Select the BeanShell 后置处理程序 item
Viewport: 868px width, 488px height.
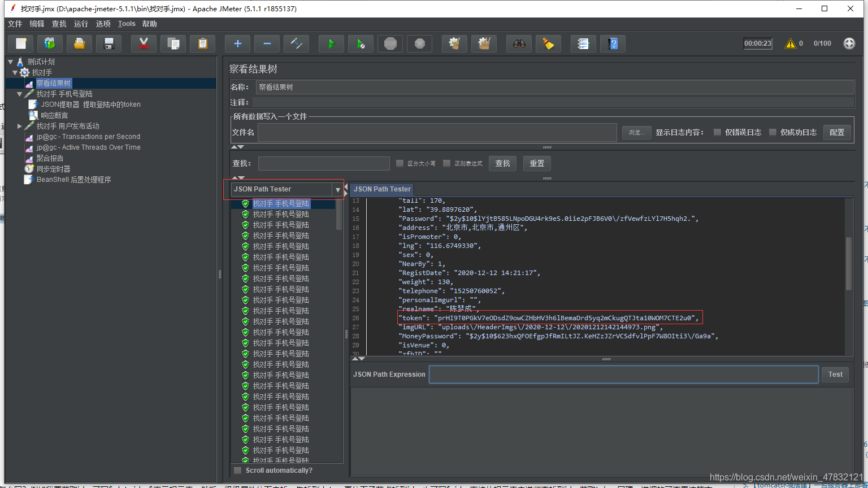point(68,180)
